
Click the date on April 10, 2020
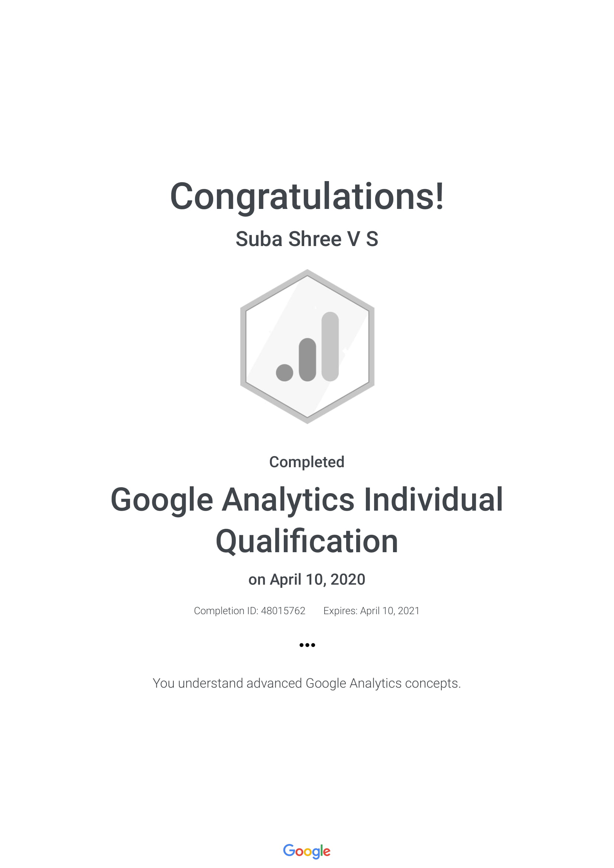point(307,580)
